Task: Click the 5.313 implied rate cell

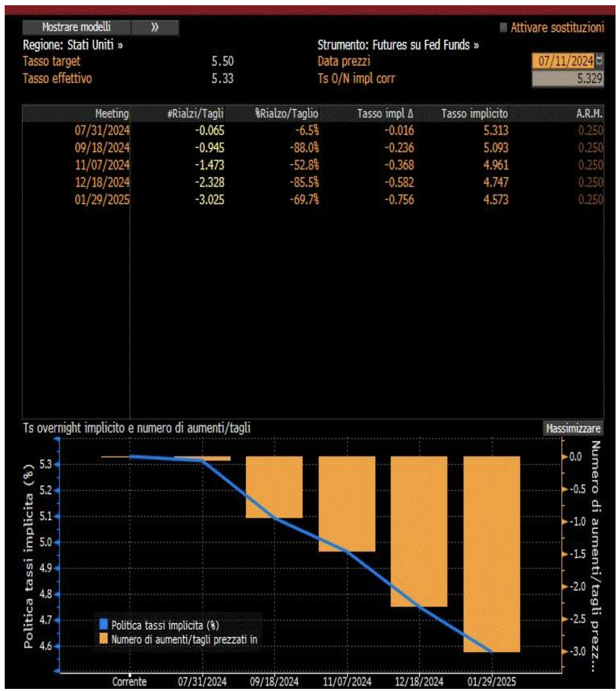Action: point(496,131)
